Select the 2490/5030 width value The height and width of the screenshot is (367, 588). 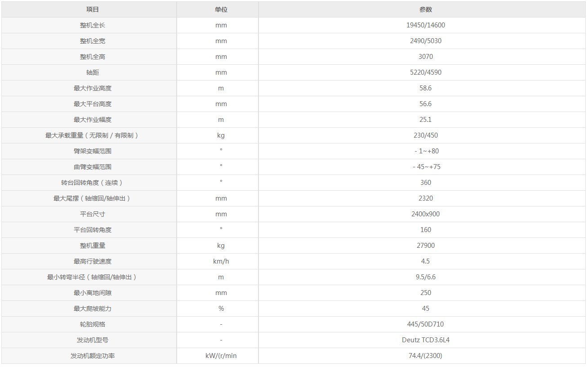(425, 41)
